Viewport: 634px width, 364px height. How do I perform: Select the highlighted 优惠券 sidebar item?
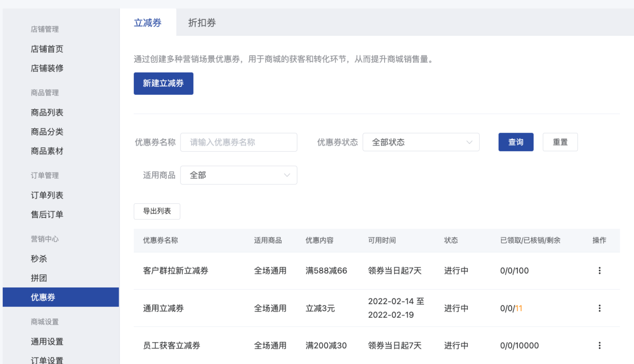pyautogui.click(x=61, y=297)
